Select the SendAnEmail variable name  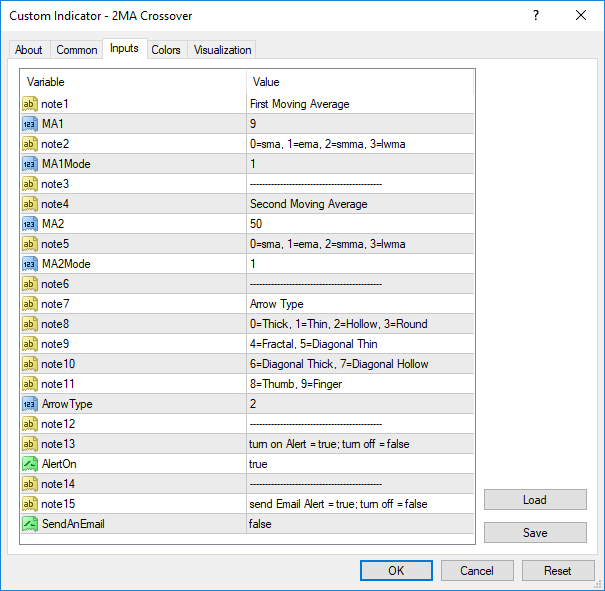[x=73, y=524]
